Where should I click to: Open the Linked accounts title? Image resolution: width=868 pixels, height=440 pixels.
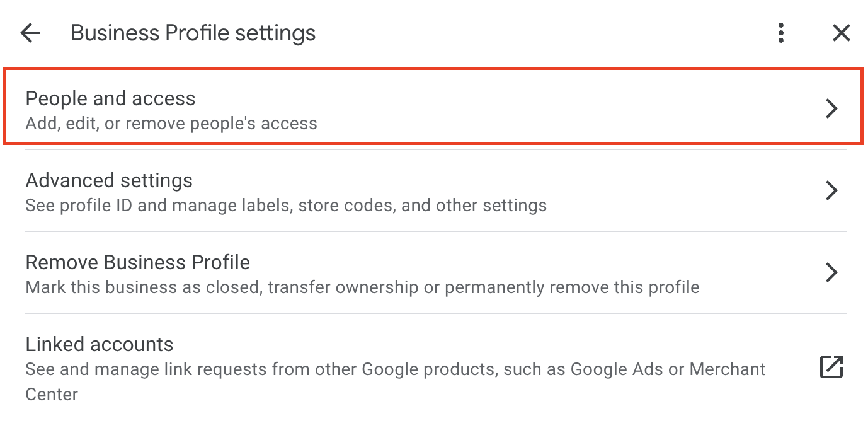point(100,344)
